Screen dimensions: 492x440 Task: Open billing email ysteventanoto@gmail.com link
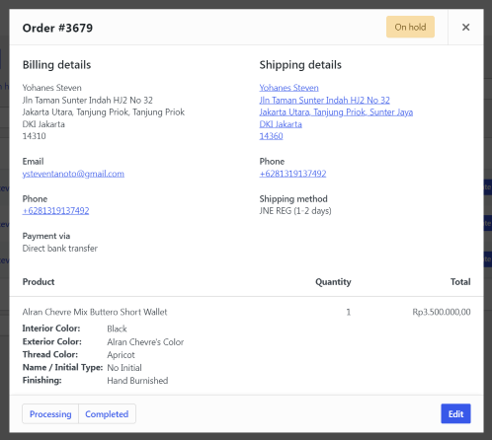click(x=73, y=174)
